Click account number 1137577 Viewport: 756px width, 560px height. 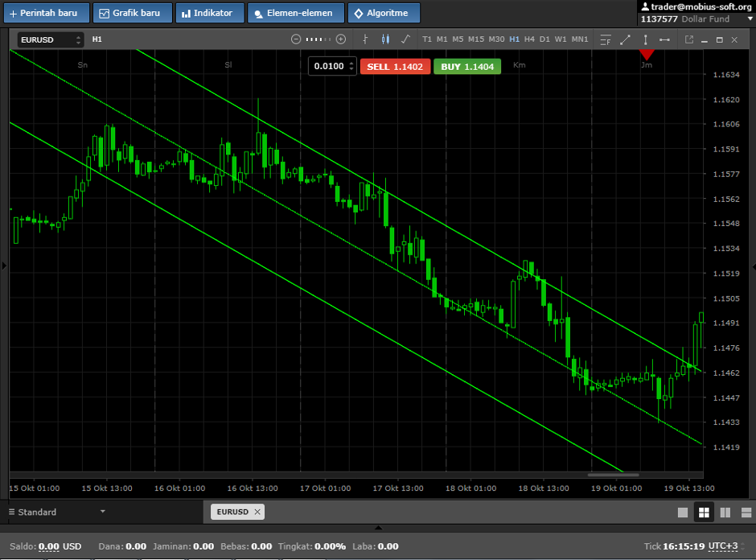pos(659,19)
